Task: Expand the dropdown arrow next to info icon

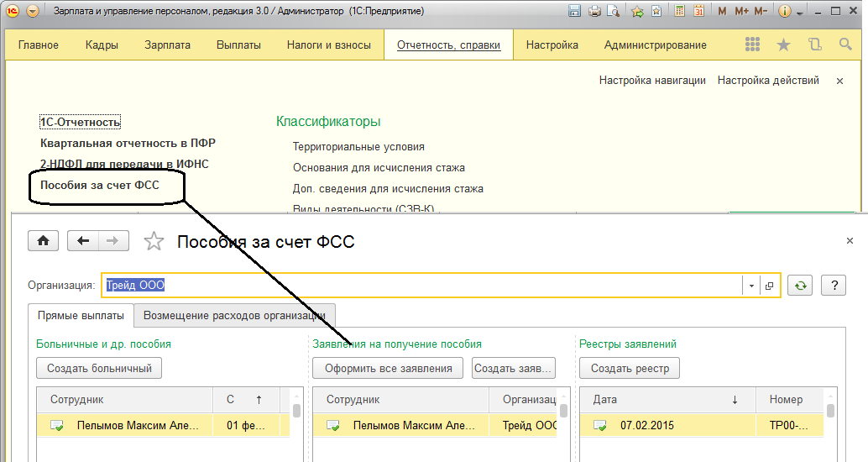Action: 799,13
